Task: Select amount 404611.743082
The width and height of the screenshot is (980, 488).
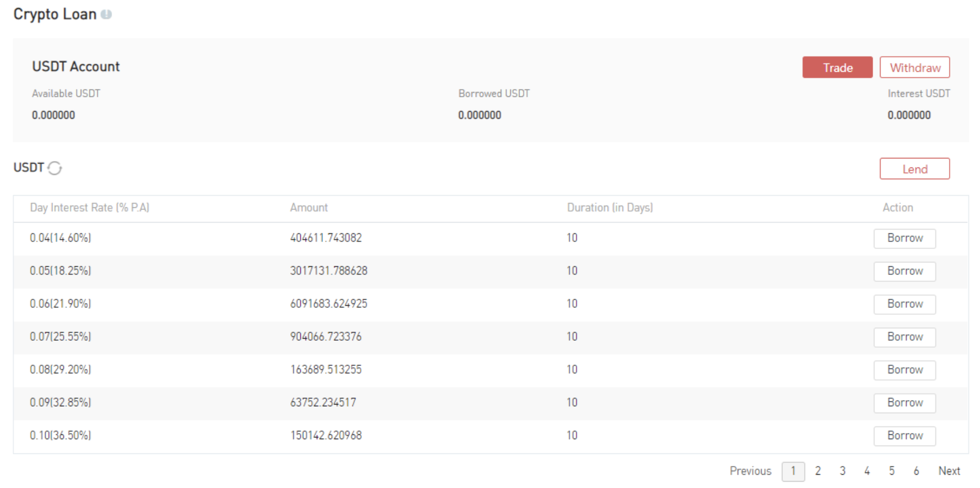Action: point(326,238)
